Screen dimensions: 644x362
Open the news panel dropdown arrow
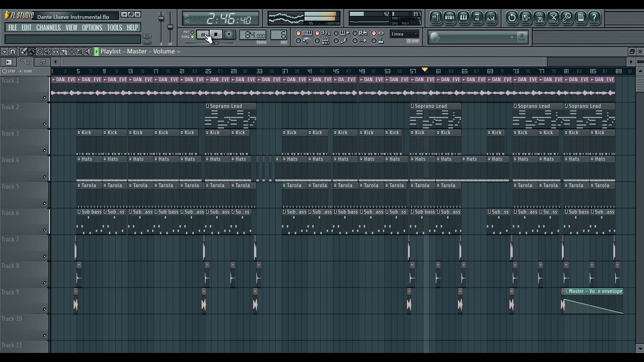(512, 37)
